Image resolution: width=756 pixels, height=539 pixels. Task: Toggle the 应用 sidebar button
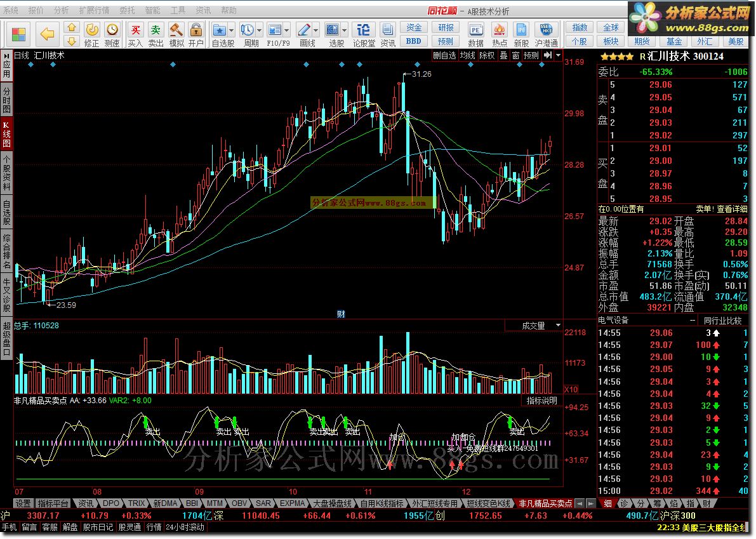6,65
